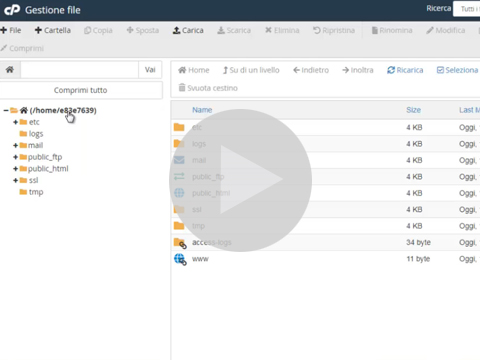The height and width of the screenshot is (360, 480).
Task: Click www globe link icon
Action: 180,259
